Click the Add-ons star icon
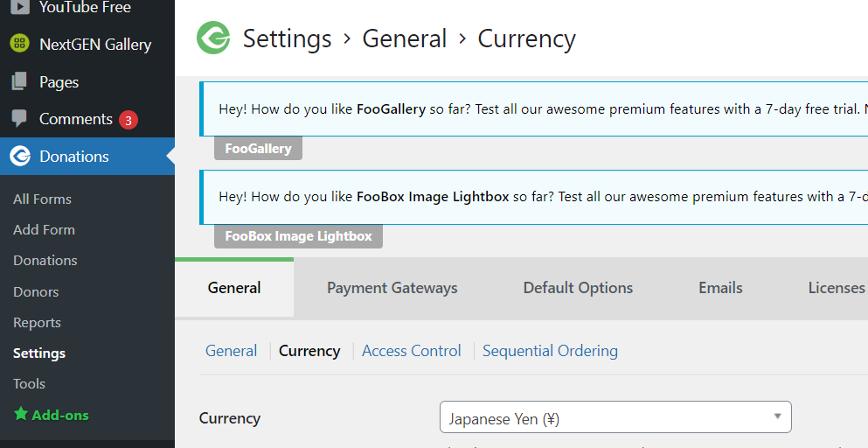The width and height of the screenshot is (868, 448). click(21, 415)
